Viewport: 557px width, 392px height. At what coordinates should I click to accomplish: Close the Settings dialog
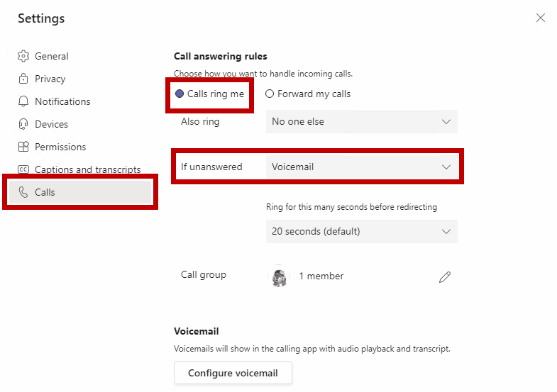(x=541, y=18)
